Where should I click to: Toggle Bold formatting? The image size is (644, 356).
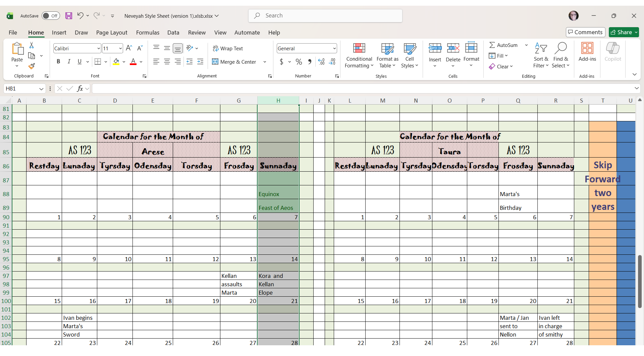click(58, 62)
